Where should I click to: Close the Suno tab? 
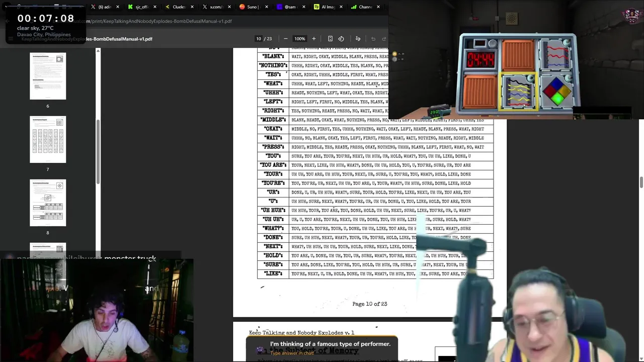point(267,7)
